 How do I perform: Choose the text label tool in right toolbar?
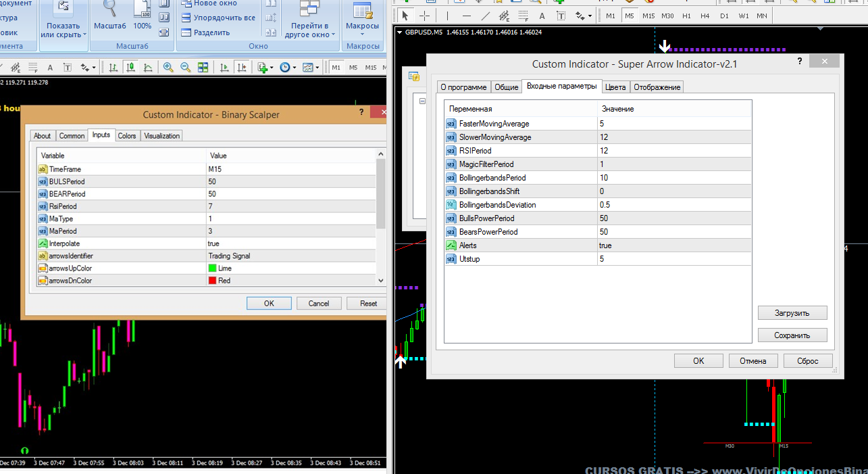click(561, 16)
